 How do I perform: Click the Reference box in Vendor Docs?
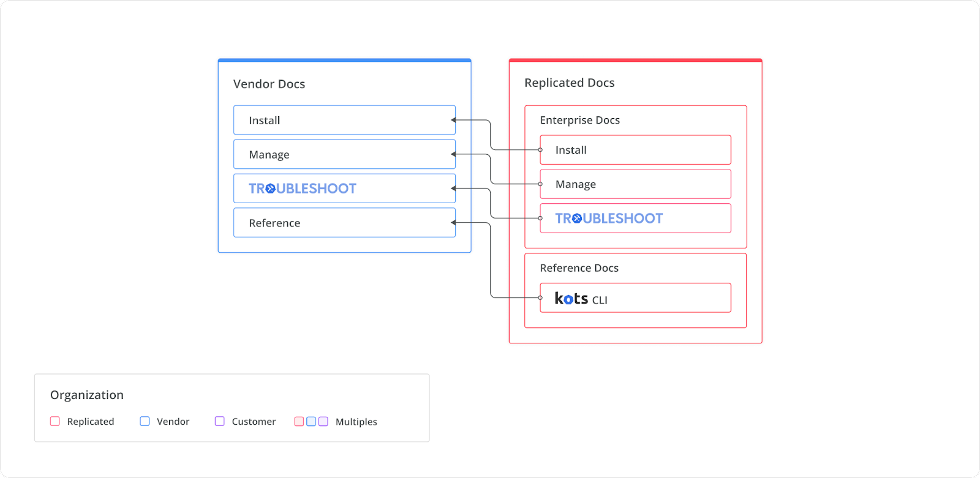pos(344,223)
